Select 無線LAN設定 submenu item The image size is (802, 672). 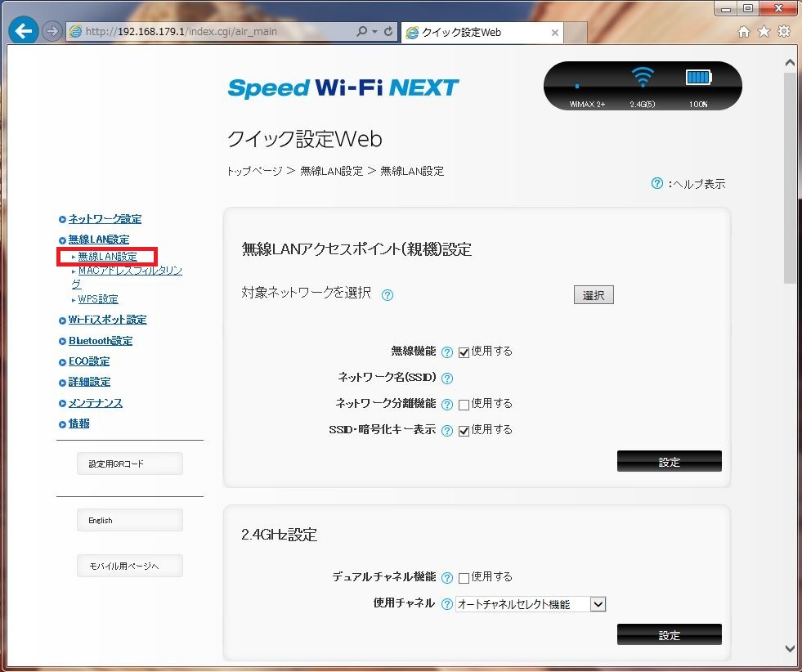point(107,256)
